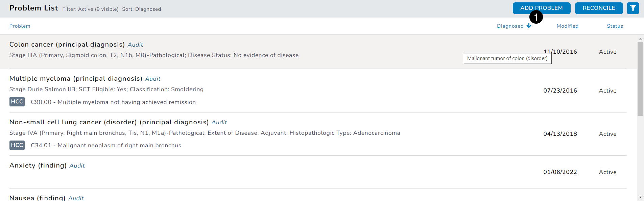The image size is (644, 201).
Task: Click the HCC badge under Multiple myeloma
Action: pyautogui.click(x=17, y=102)
